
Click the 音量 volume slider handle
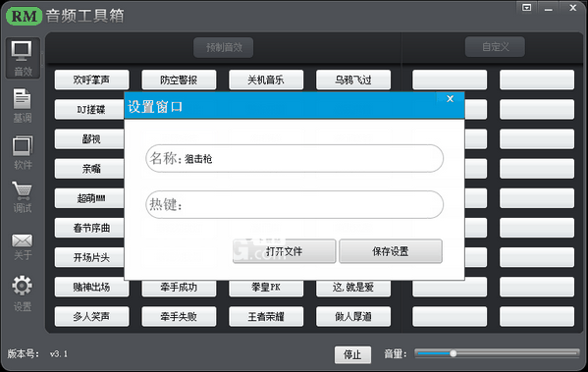pos(453,353)
